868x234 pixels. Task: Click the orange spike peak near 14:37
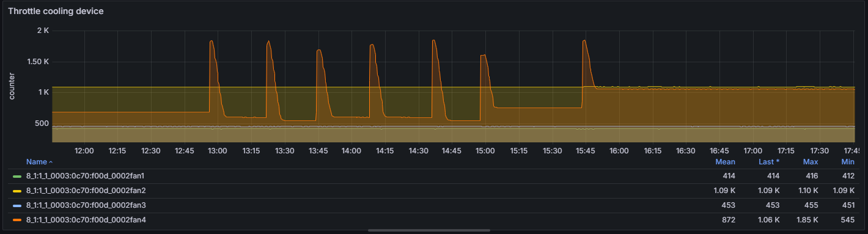click(433, 40)
